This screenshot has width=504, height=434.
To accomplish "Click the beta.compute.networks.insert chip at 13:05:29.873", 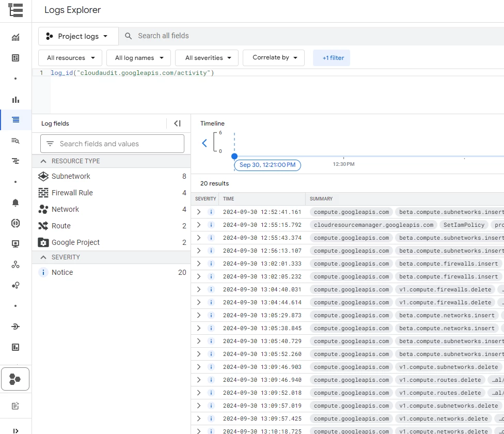I will [447, 315].
